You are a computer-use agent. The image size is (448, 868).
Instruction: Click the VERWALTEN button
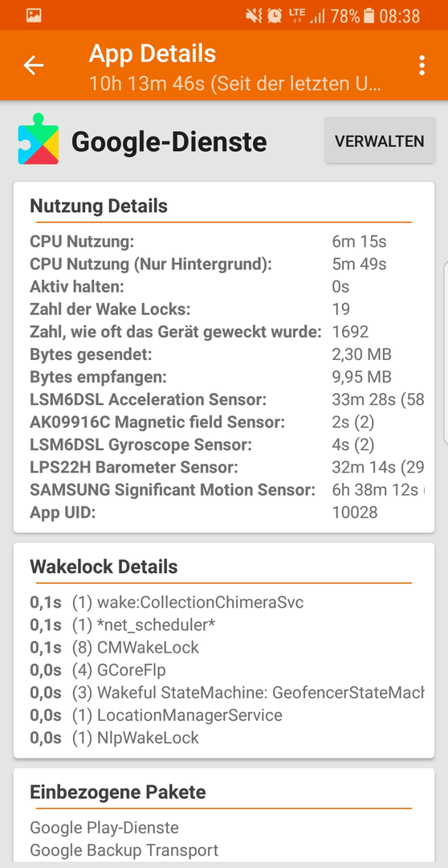380,141
